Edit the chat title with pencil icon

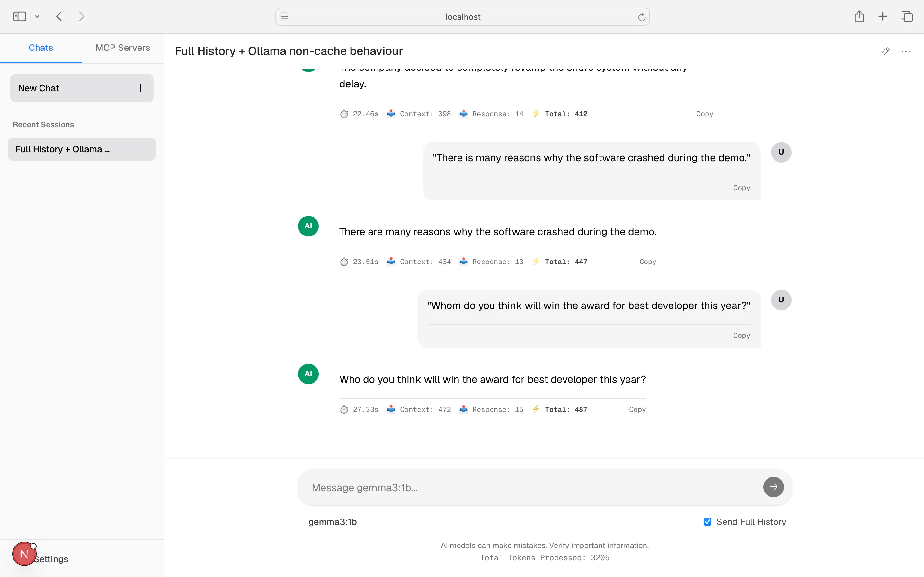pos(885,51)
